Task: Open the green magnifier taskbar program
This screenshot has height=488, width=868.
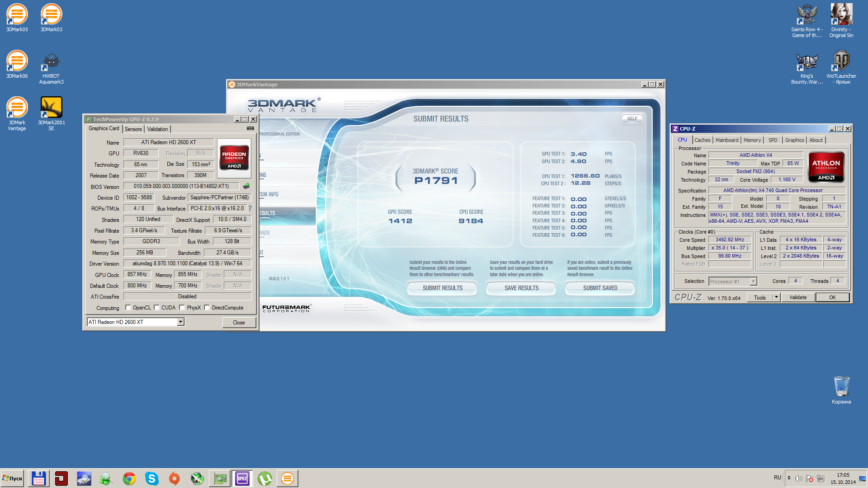Action: 106,478
